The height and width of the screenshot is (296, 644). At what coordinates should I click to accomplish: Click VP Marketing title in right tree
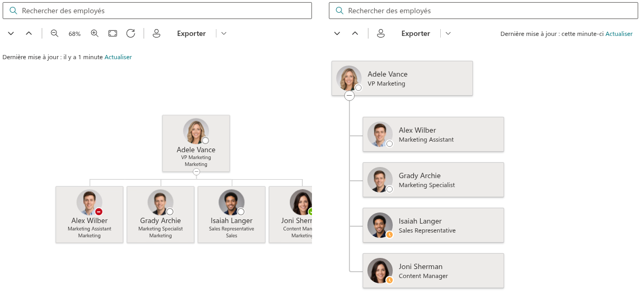[x=386, y=84]
